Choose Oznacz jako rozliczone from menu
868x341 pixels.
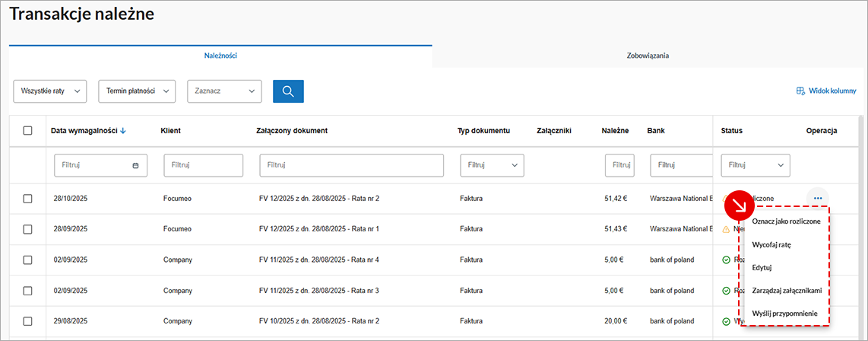[x=785, y=221]
